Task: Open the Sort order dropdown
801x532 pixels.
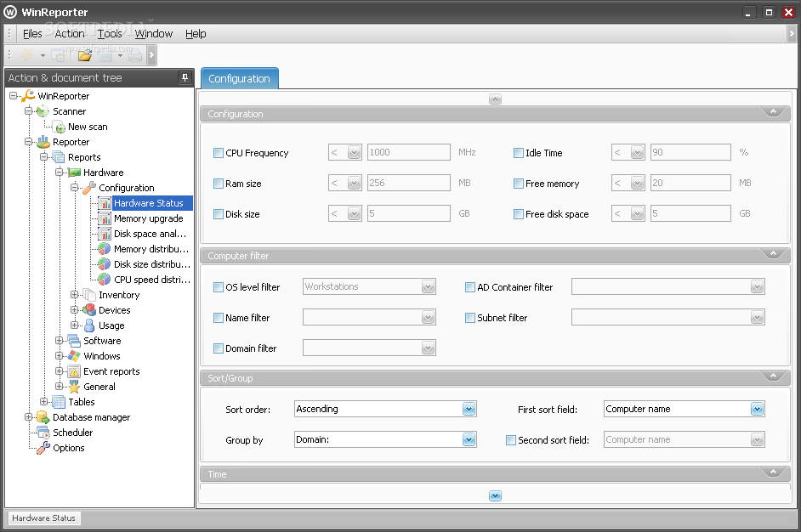Action: [x=469, y=409]
